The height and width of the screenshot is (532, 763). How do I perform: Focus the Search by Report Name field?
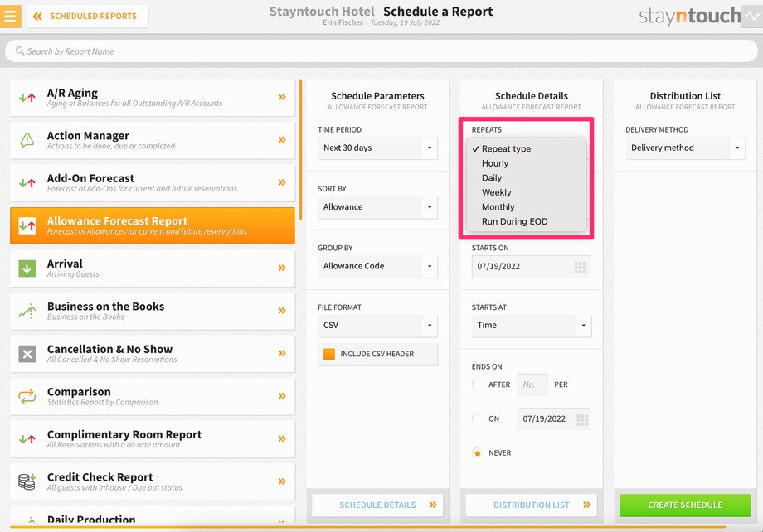381,51
